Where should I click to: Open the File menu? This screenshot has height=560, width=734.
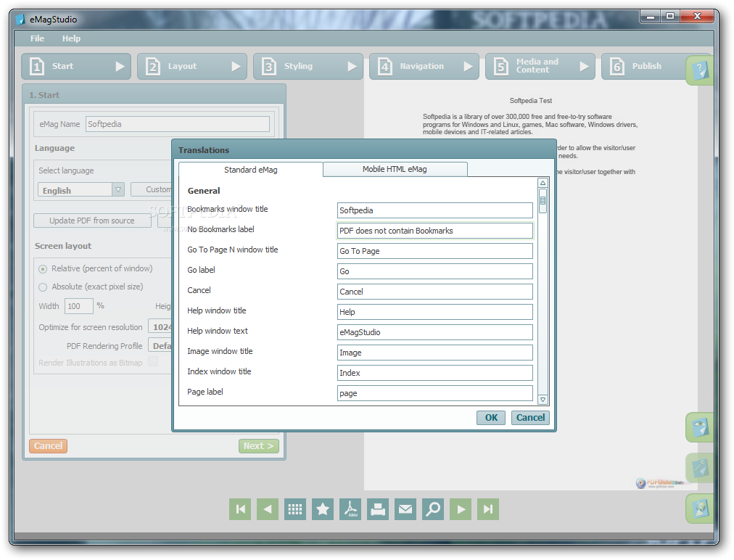[37, 38]
